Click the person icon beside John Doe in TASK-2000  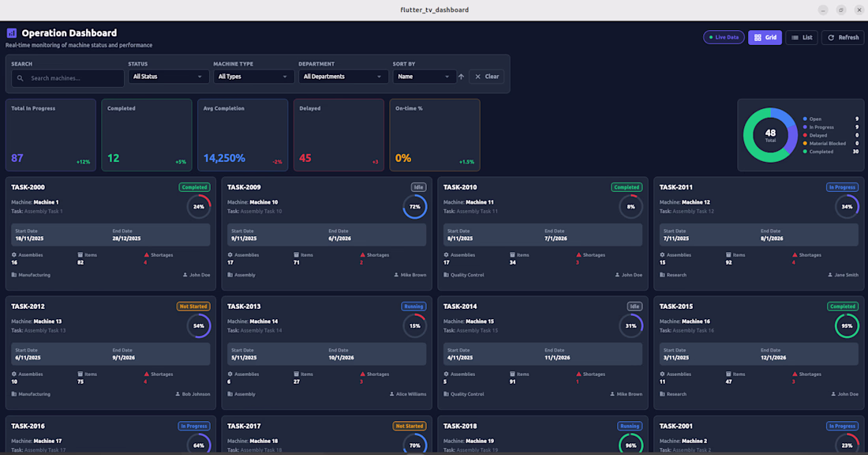tap(185, 275)
